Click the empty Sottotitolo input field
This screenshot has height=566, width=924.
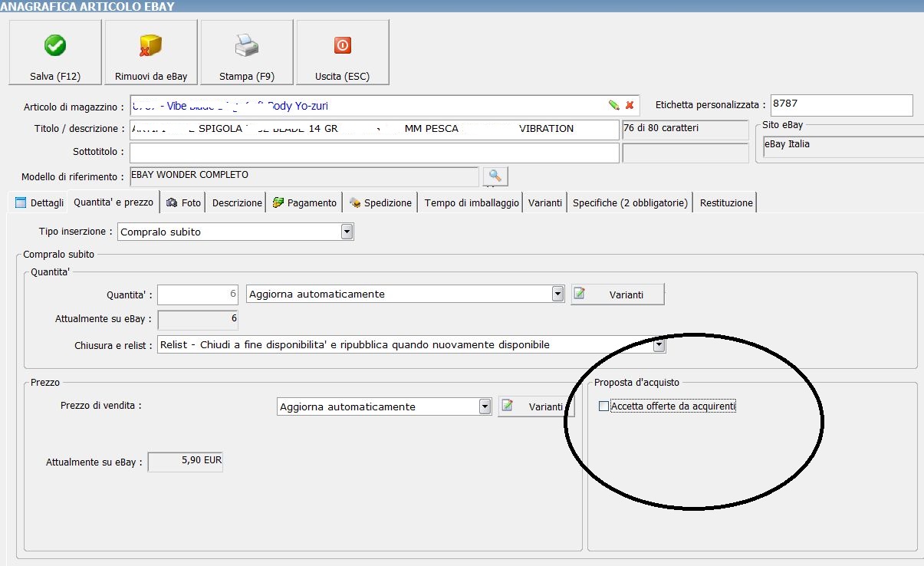click(x=374, y=153)
